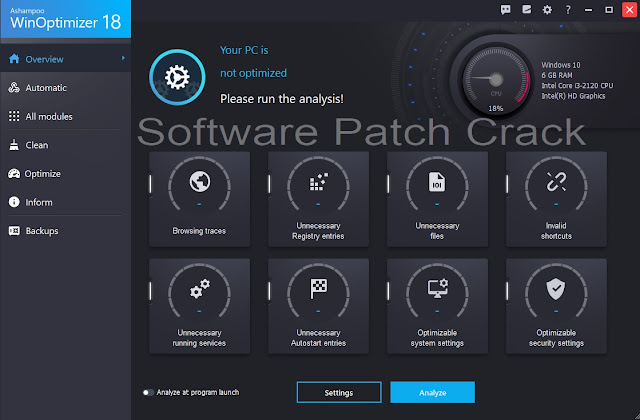Screen dimensions: 640x420
Task: Click the Optimize speedometer icon
Action: point(14,173)
